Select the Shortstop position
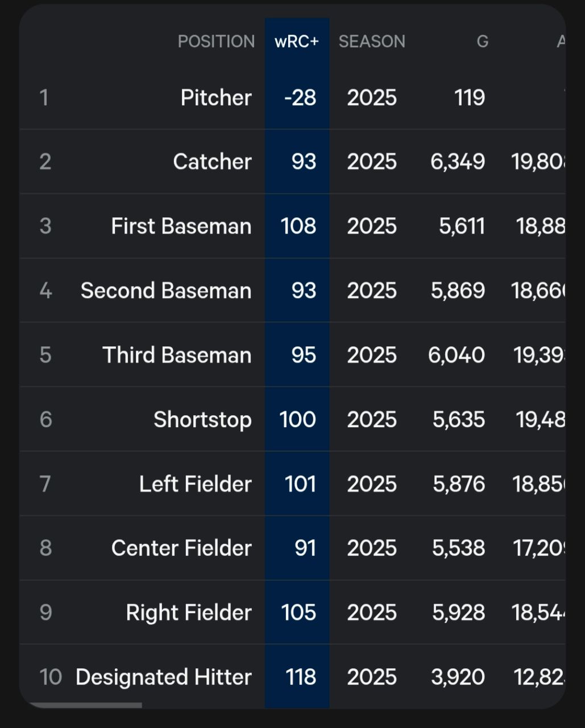The width and height of the screenshot is (585, 728). [x=202, y=420]
